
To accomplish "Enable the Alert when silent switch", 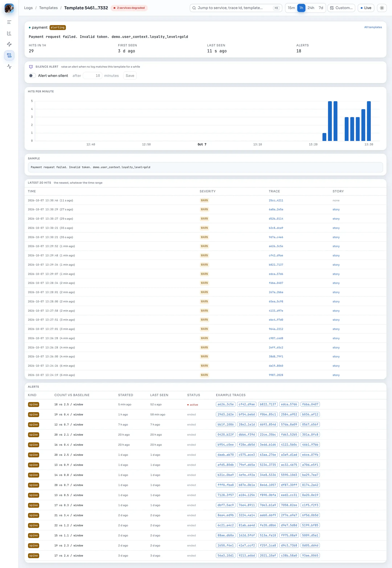I will click(x=32, y=76).
